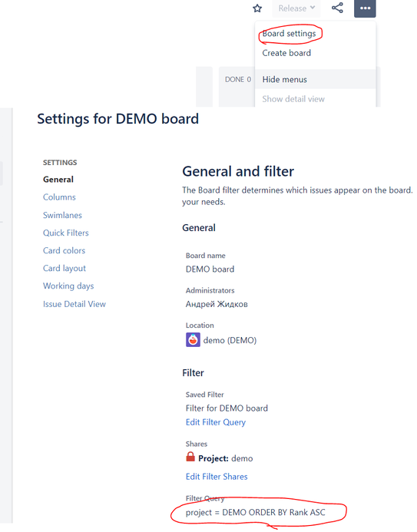Select the filter query JQL text
Viewport: 417px width, 532px height.
[x=255, y=512]
